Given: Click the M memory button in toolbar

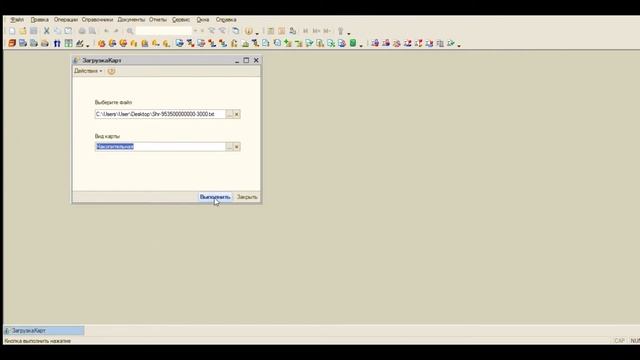Looking at the screenshot, I should [x=305, y=31].
